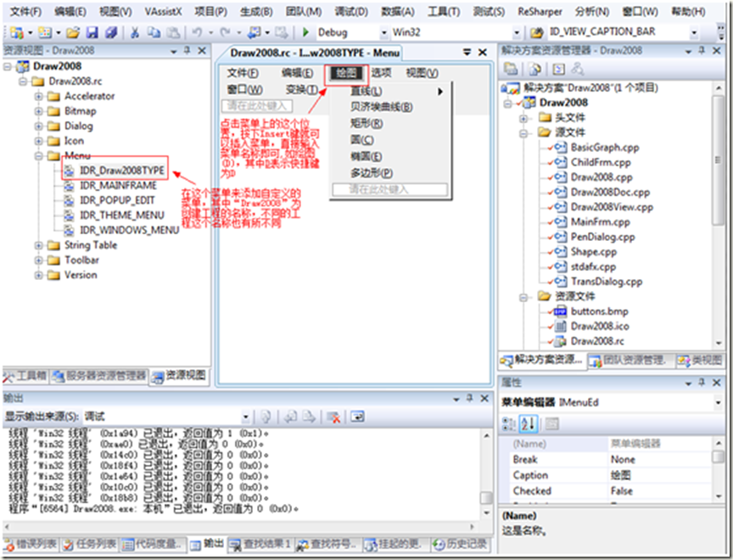Click the 请在此处键入 box under 窗口(W)
733x560 pixels.
point(257,106)
